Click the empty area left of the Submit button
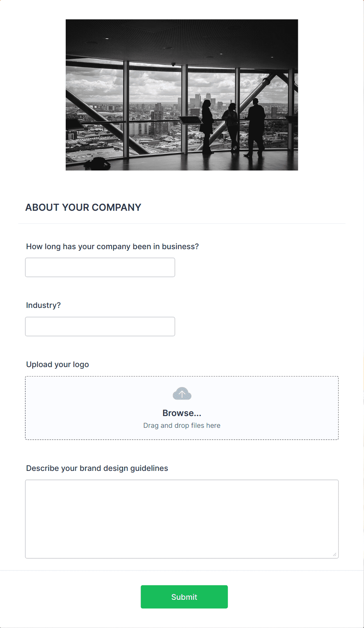The width and height of the screenshot is (364, 628). coord(70,597)
